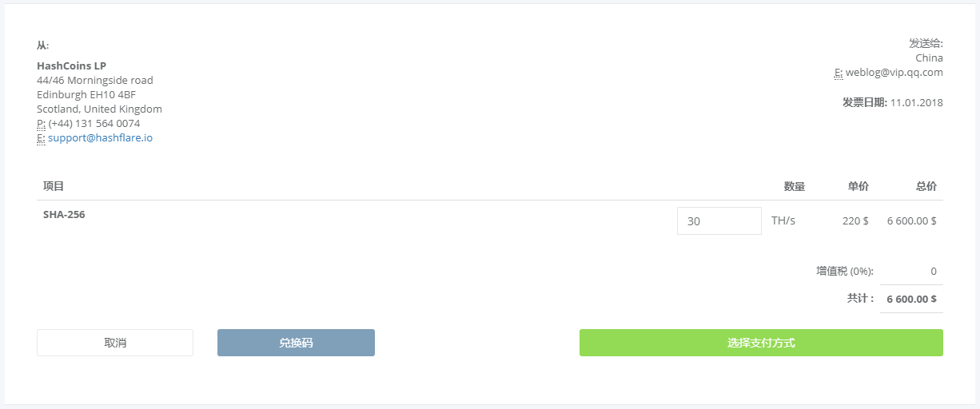This screenshot has width=980, height=409.
Task: Click the weblog@vip.qq.com recipient email
Action: click(x=894, y=73)
